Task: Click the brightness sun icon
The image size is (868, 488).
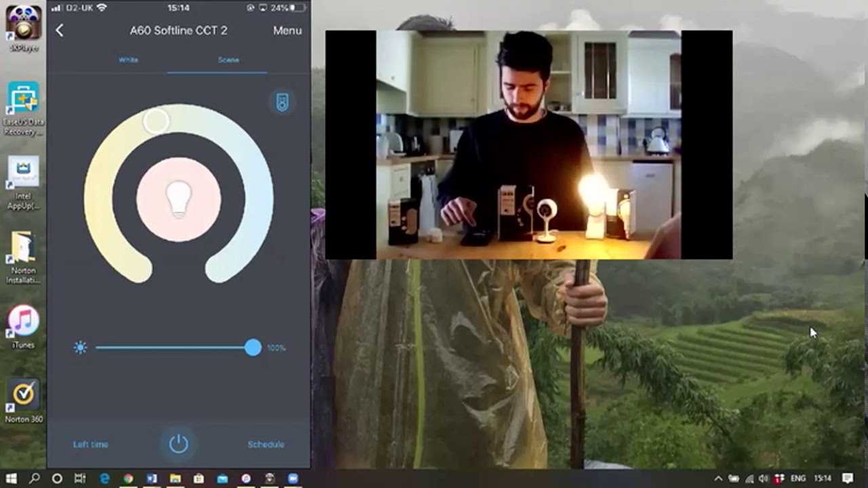Action: [x=81, y=348]
